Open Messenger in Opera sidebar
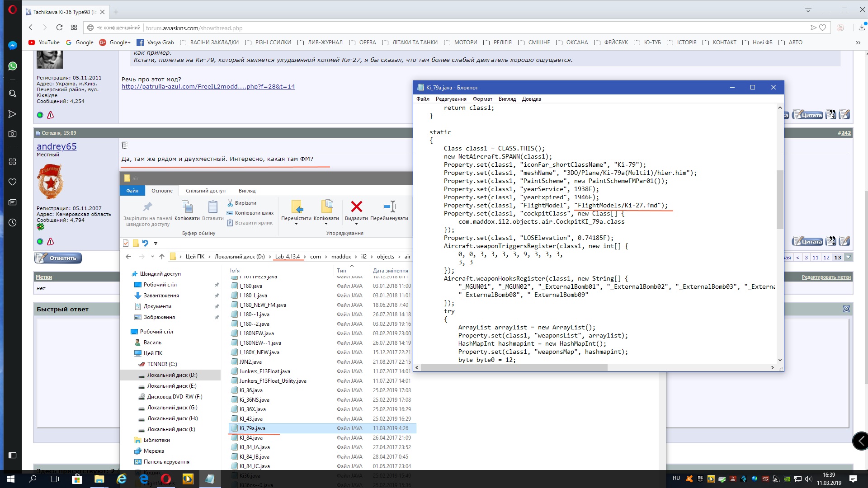 12,45
